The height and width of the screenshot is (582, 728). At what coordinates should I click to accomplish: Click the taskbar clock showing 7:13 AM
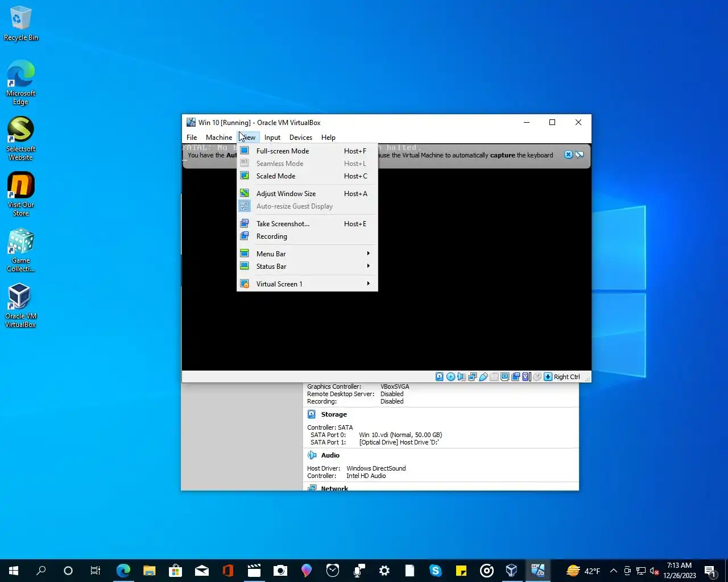[x=680, y=571]
